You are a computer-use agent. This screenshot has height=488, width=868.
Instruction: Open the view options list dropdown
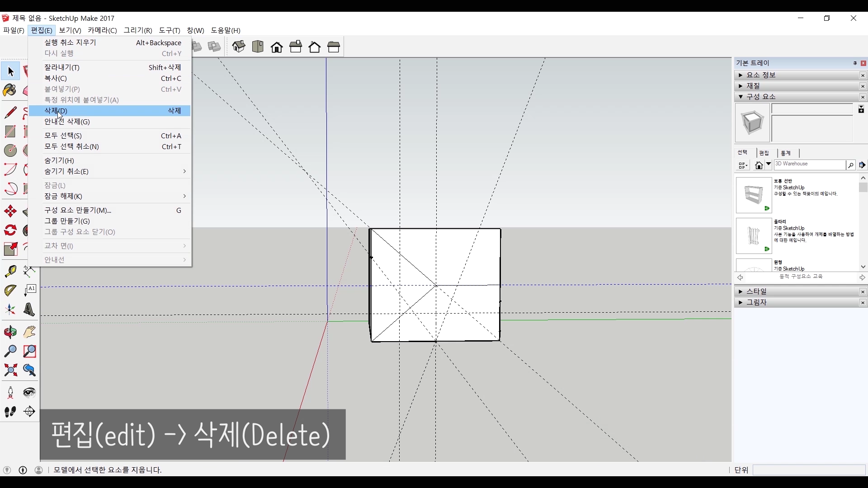743,165
